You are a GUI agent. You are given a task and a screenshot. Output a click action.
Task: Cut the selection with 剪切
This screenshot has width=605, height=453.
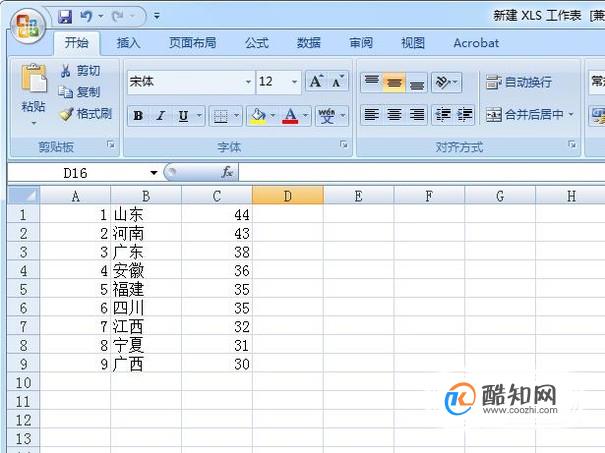[x=80, y=71]
